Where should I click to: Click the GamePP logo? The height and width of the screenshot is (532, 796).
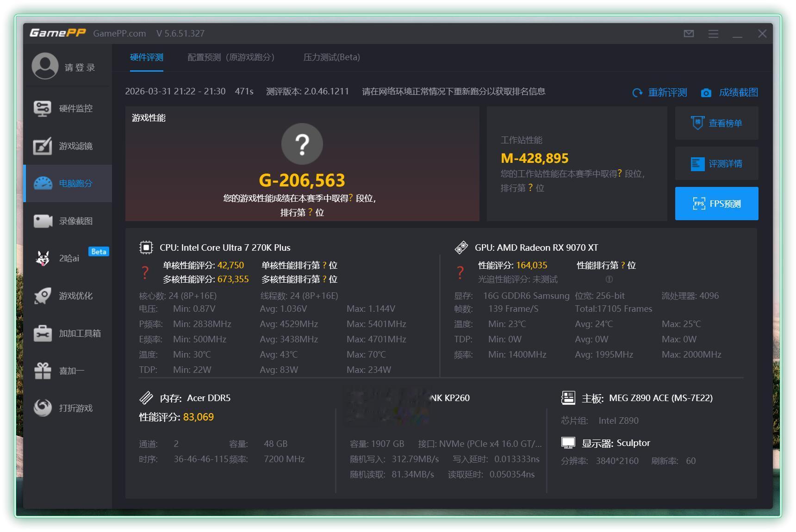[58, 33]
